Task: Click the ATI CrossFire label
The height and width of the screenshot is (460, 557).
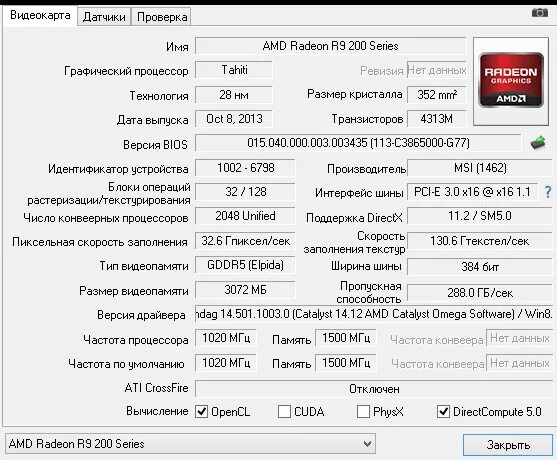Action: click(156, 388)
